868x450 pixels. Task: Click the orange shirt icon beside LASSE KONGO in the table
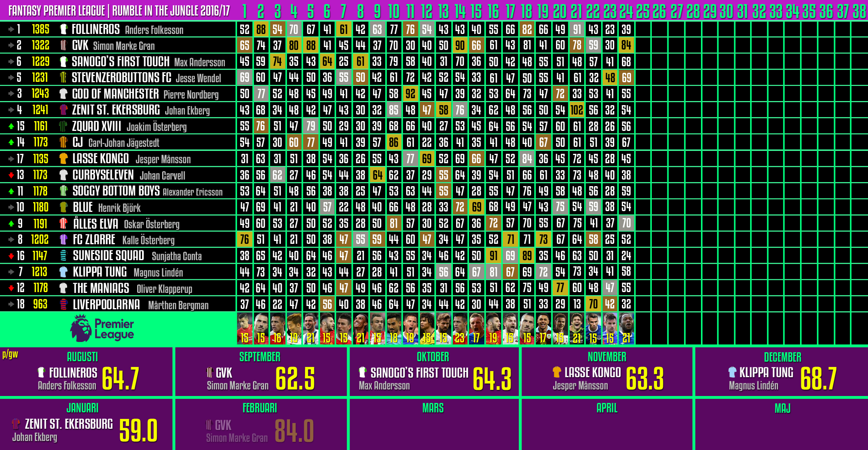(x=63, y=158)
